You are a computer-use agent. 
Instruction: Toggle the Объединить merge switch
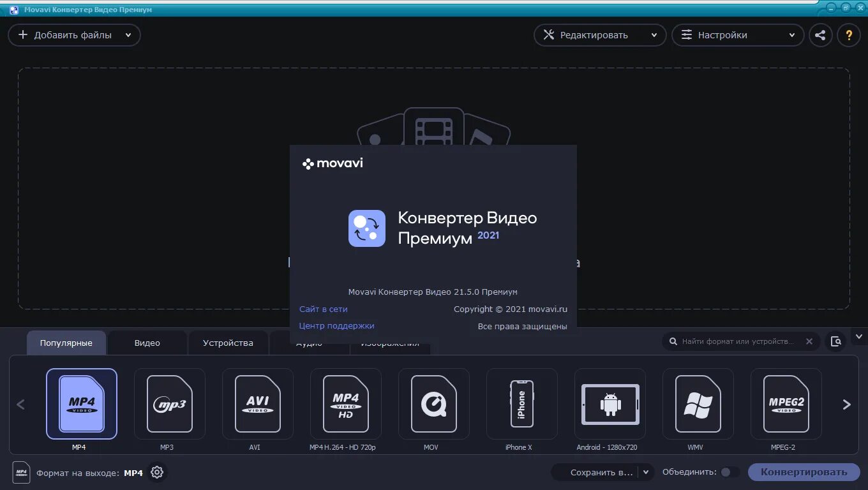[730, 472]
